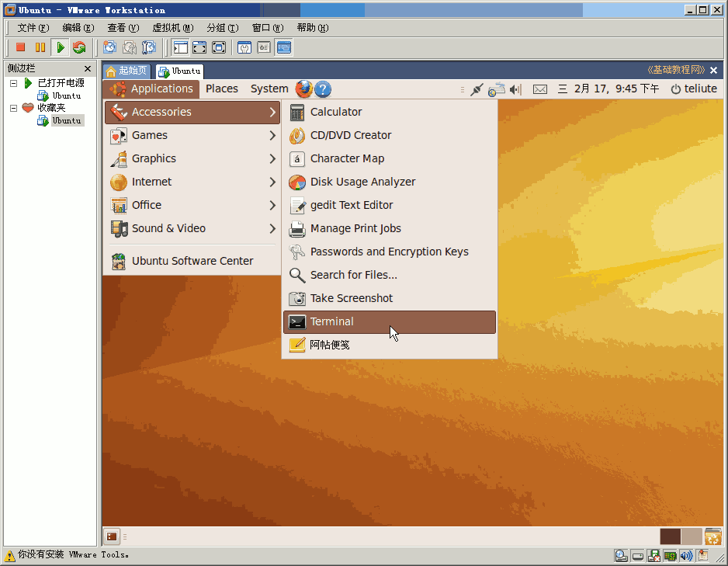
Task: Click the revert snapshot toolbar icon
Action: (129, 47)
